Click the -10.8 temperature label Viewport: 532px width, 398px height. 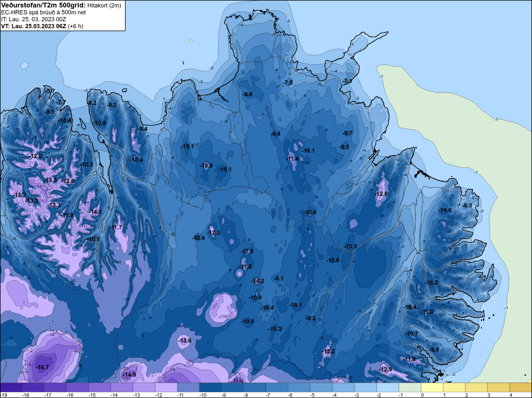[94, 239]
